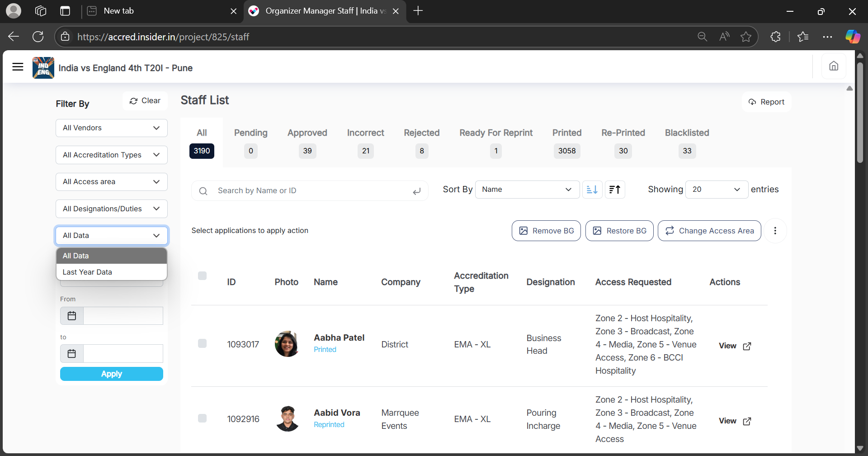This screenshot has width=868, height=456.
Task: Sort the list in descending order
Action: pos(615,190)
